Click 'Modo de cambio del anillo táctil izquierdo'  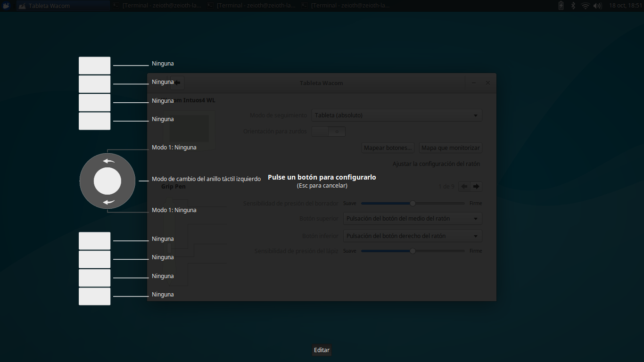coord(206,179)
